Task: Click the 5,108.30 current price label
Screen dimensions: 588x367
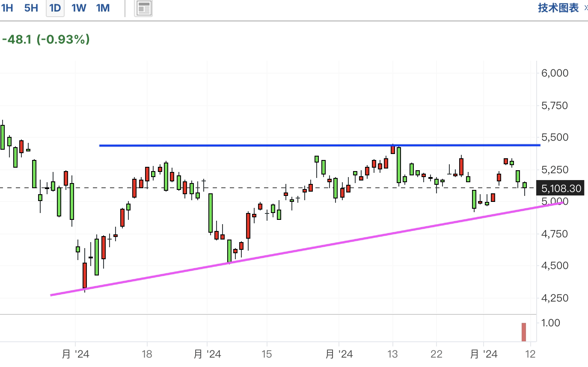Action: tap(561, 188)
